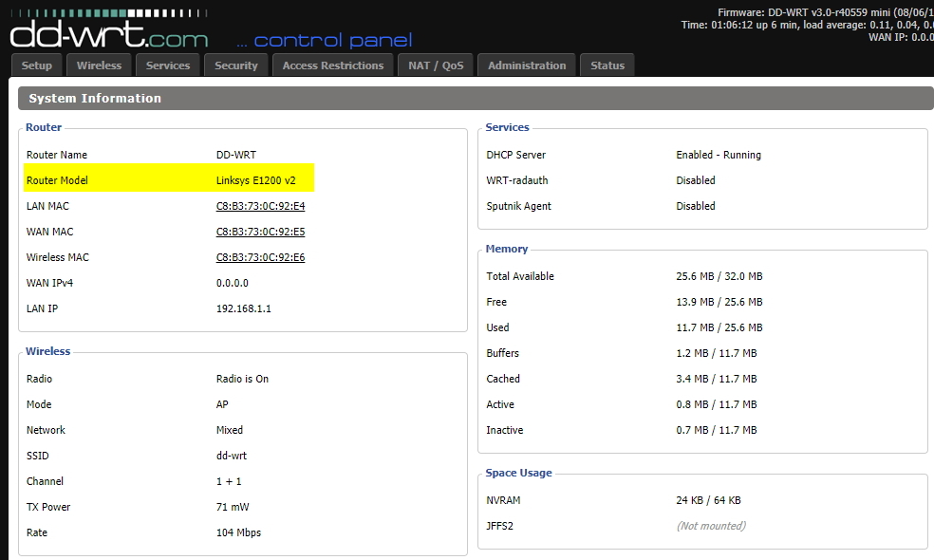Click the Wireless MAC label
Viewport: 934px width, 560px height.
57,257
